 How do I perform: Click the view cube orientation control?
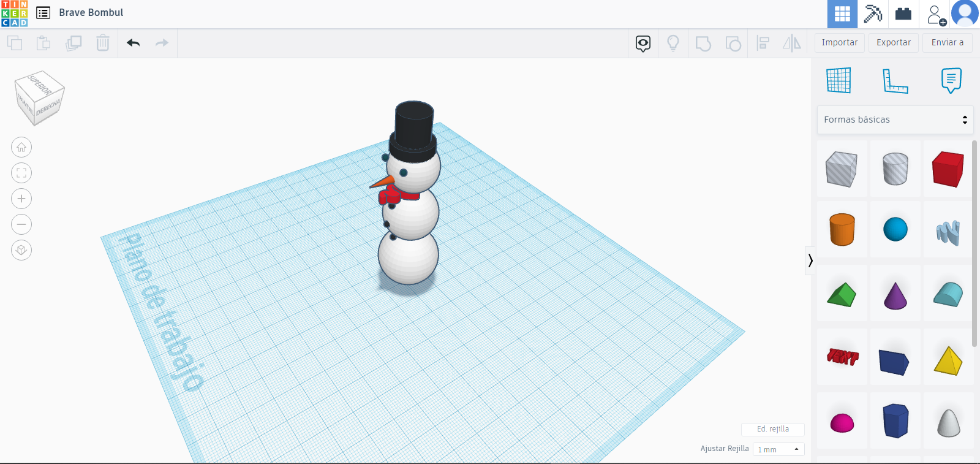click(x=40, y=98)
